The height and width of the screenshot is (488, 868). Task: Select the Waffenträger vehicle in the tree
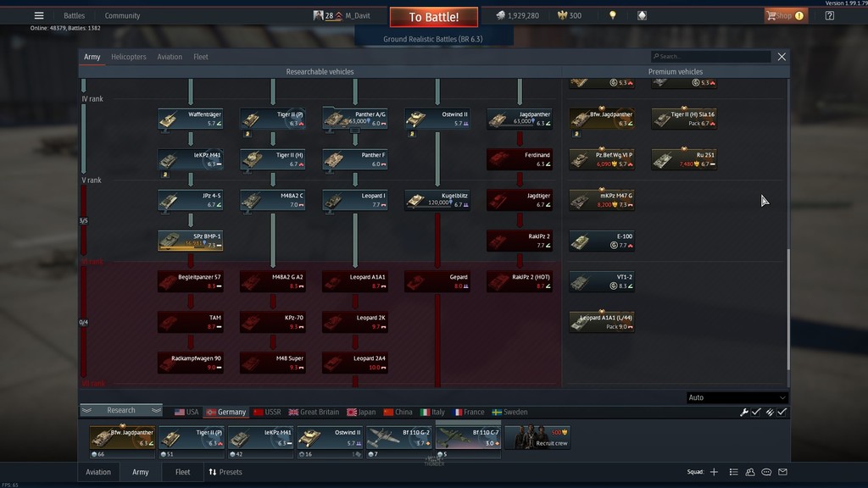coord(191,119)
